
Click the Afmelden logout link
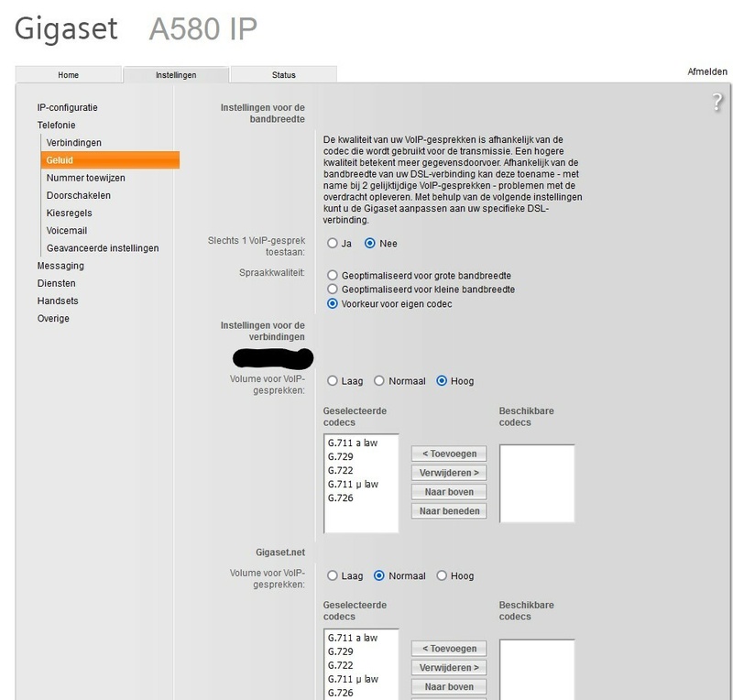tap(706, 71)
